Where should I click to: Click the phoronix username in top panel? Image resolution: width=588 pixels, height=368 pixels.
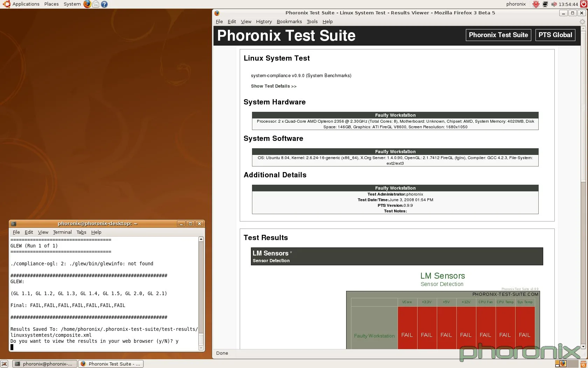click(x=516, y=4)
